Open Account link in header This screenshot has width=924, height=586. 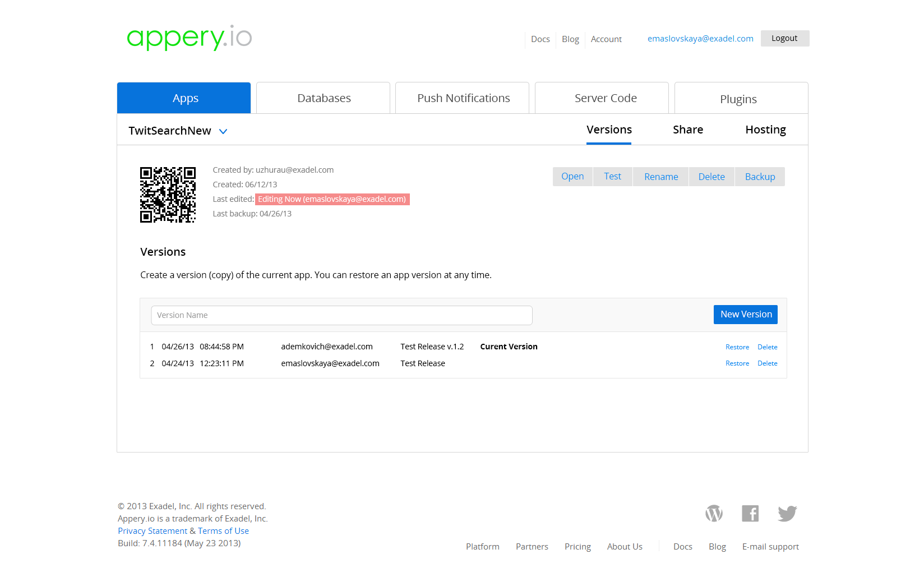click(606, 39)
